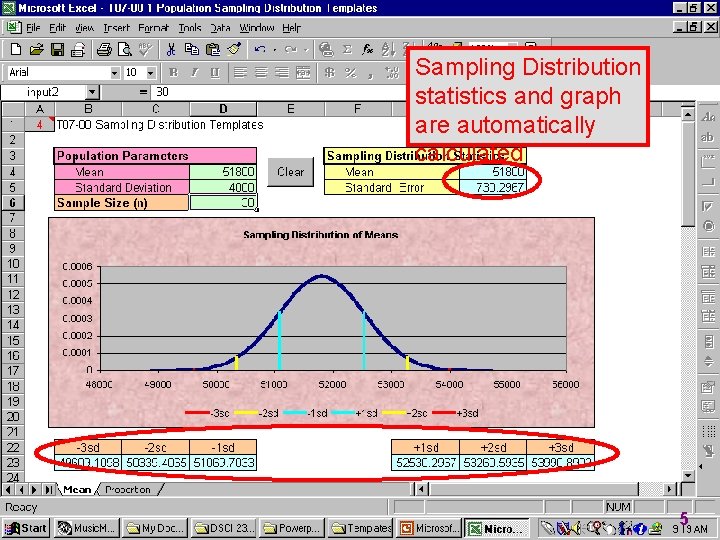Viewport: 720px width, 540px height.
Task: Click the Standard Deviation value cell 4000
Action: [223, 187]
